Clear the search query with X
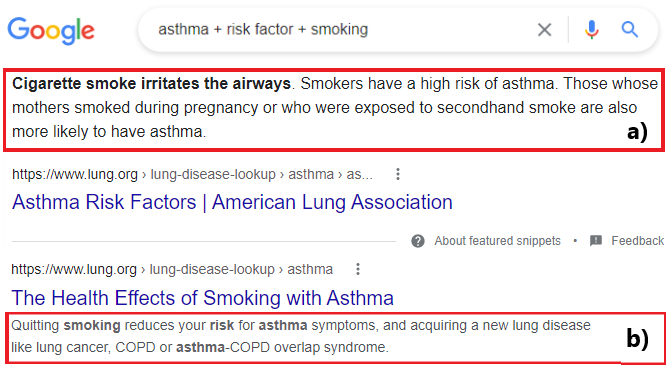Viewport: 666px width, 369px height. 545,30
